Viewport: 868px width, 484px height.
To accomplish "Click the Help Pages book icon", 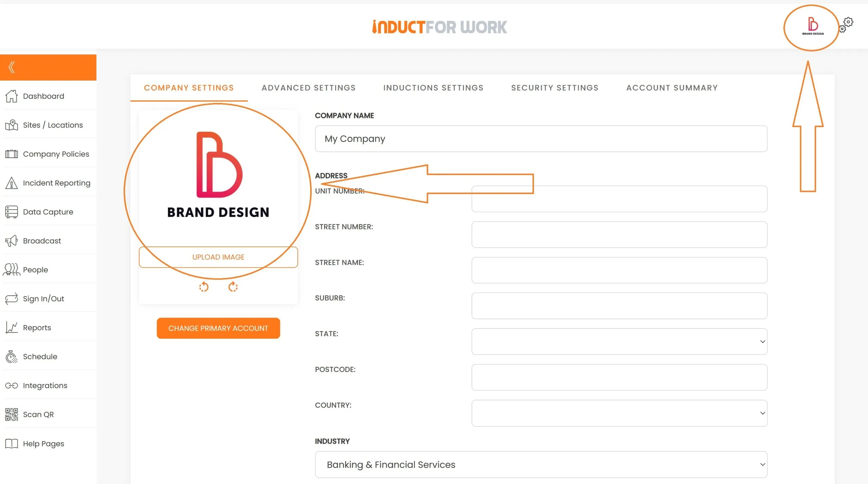I will click(12, 444).
